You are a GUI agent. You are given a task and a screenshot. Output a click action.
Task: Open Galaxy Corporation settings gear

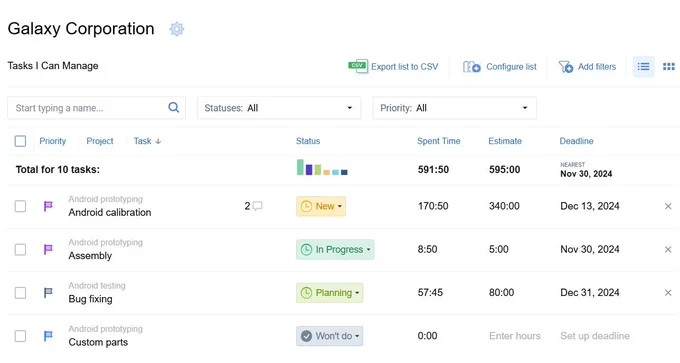[177, 29]
